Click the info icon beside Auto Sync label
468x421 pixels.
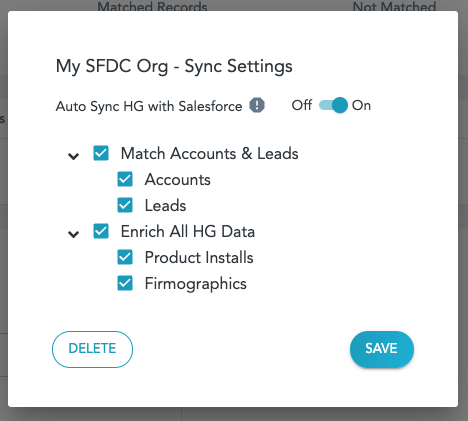pyautogui.click(x=257, y=106)
